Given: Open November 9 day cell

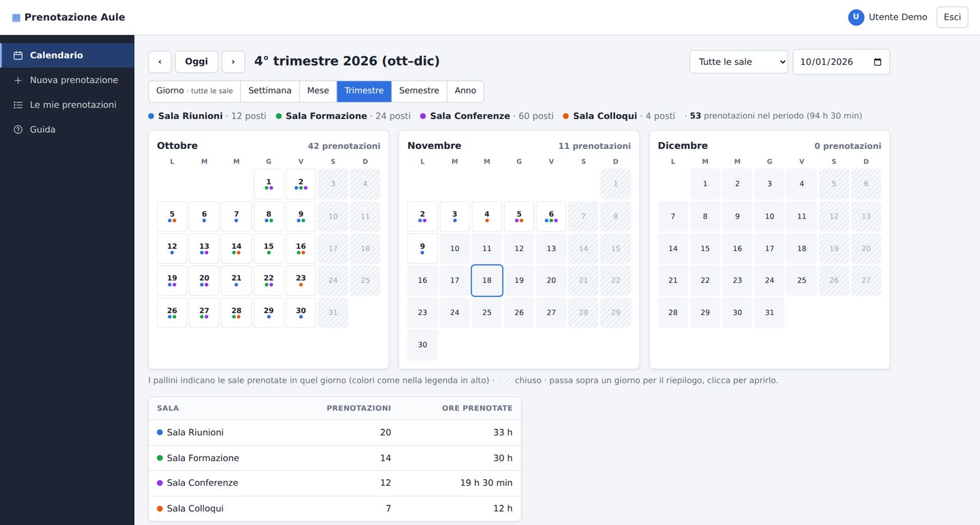Looking at the screenshot, I should click(x=423, y=248).
